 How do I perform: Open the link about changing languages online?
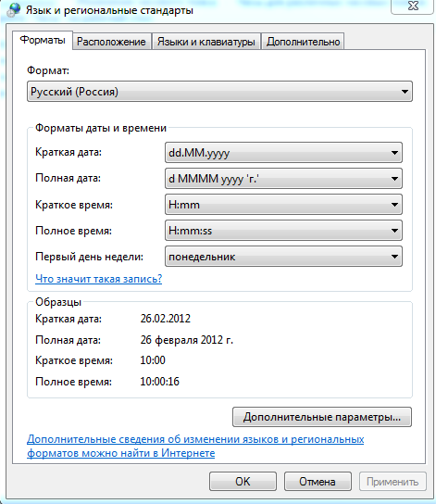[x=195, y=447]
